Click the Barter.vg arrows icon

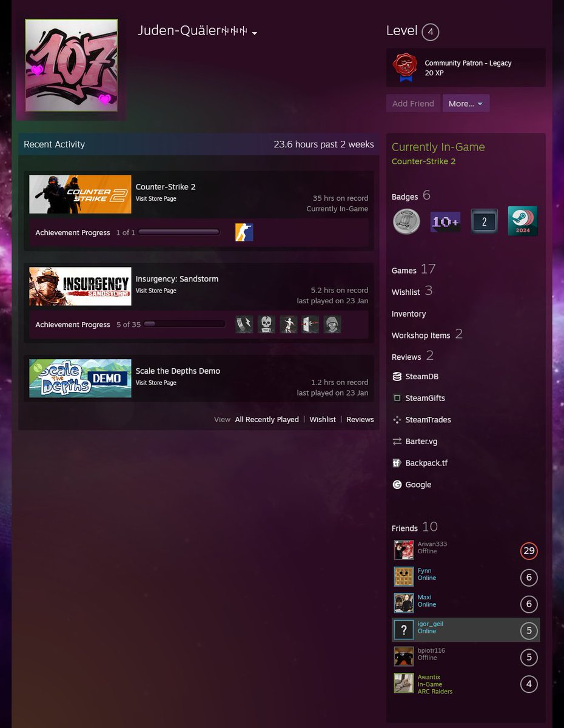pos(397,442)
